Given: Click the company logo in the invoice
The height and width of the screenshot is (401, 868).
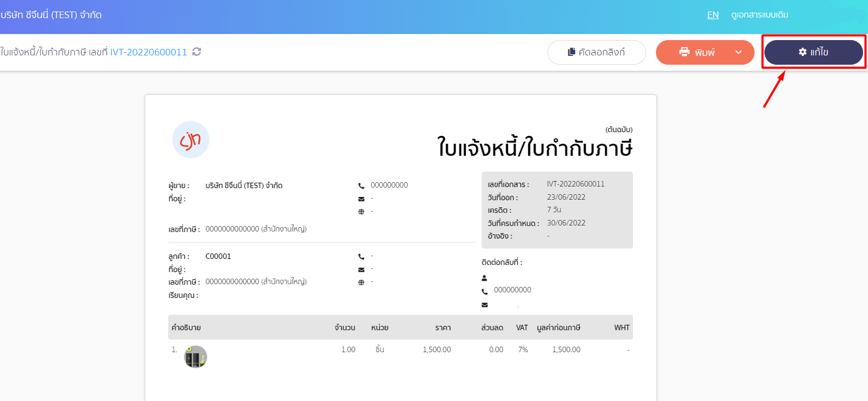Looking at the screenshot, I should 191,139.
